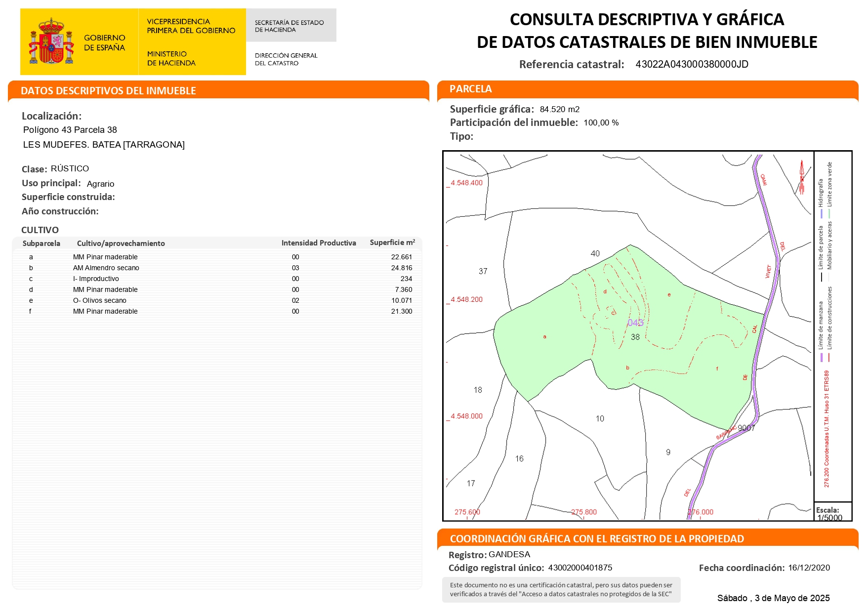
Task: Select the PARCELA section header
Action: coord(470,89)
